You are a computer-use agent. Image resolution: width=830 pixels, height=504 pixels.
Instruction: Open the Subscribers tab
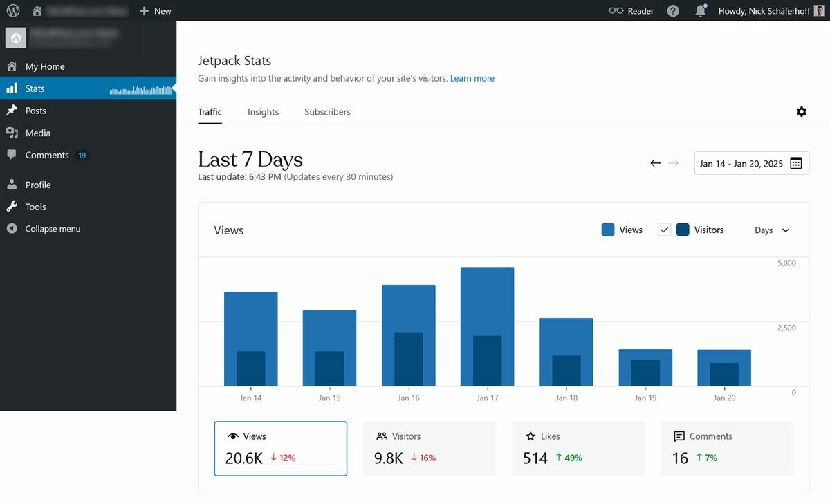pyautogui.click(x=326, y=111)
